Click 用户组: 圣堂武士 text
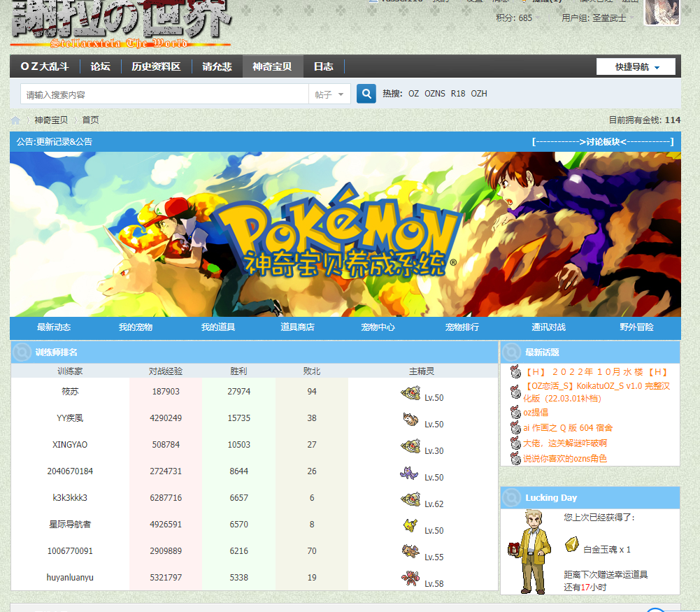 [x=594, y=18]
